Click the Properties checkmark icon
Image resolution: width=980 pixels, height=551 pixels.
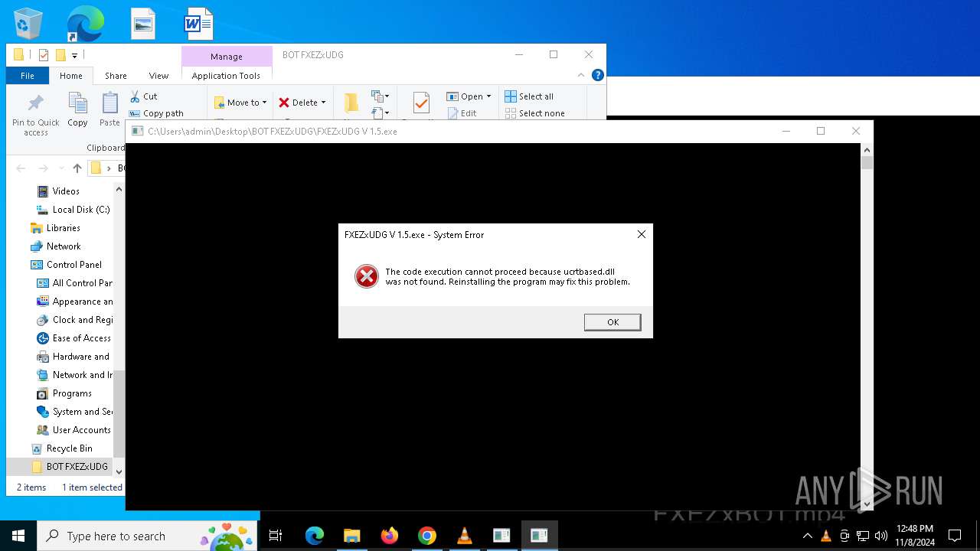[x=421, y=103]
